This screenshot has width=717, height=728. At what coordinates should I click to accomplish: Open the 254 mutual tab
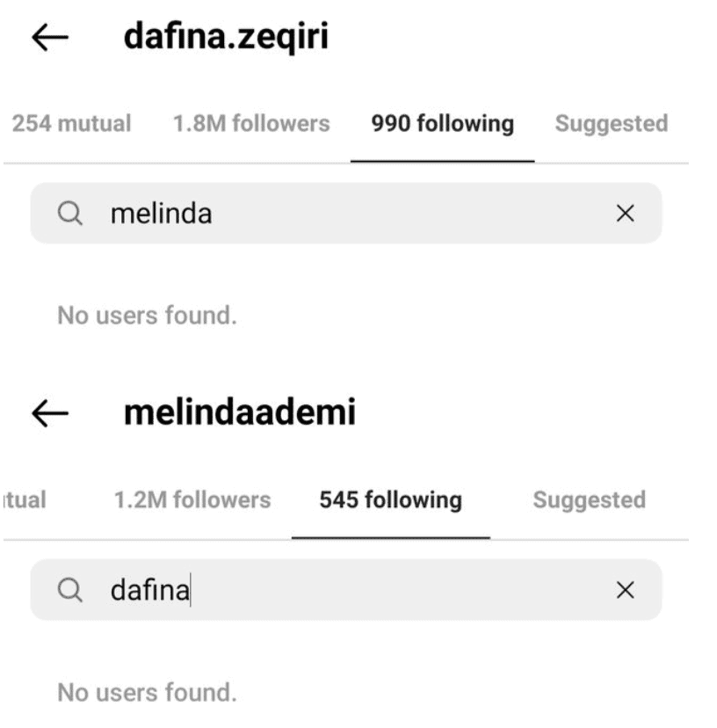click(x=71, y=124)
